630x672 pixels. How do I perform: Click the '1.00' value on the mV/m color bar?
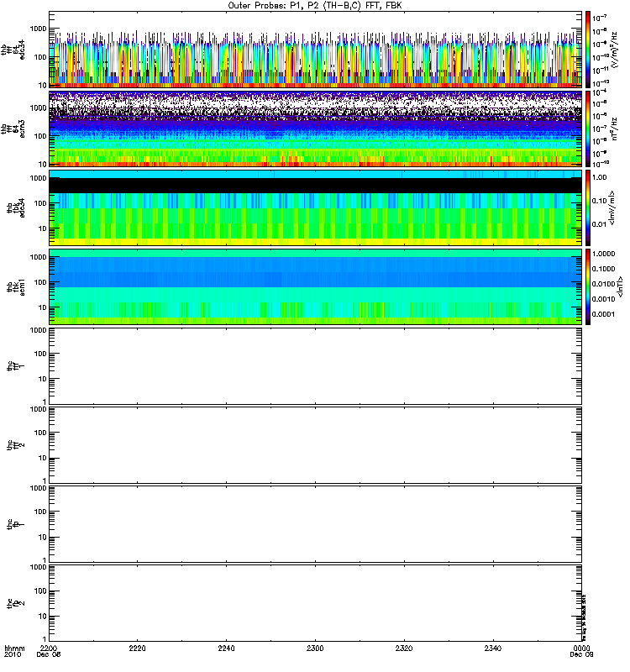click(599, 177)
